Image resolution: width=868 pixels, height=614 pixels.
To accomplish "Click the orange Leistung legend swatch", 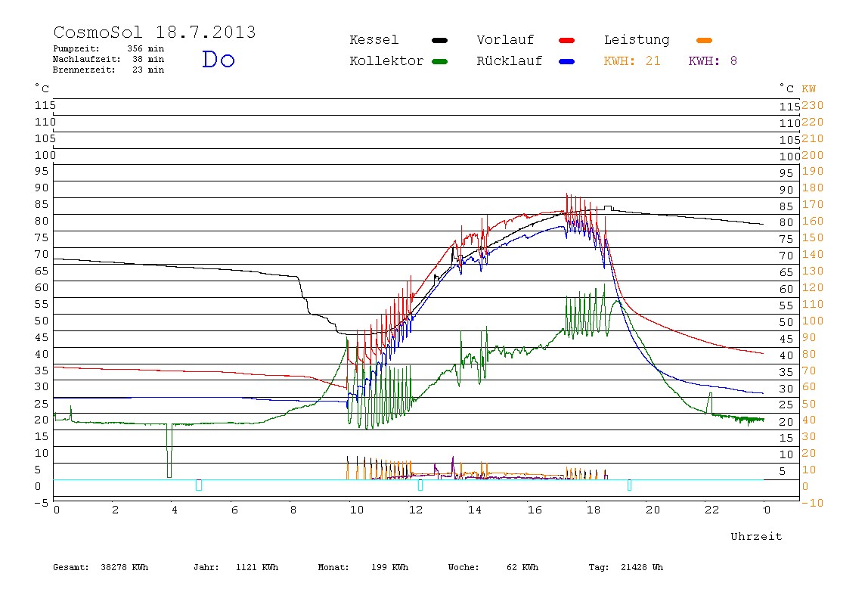I will (704, 40).
